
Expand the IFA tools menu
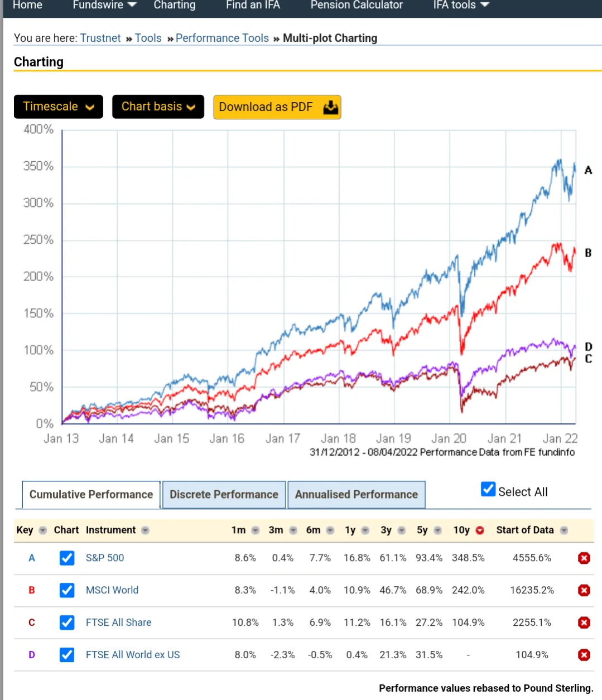coord(460,6)
